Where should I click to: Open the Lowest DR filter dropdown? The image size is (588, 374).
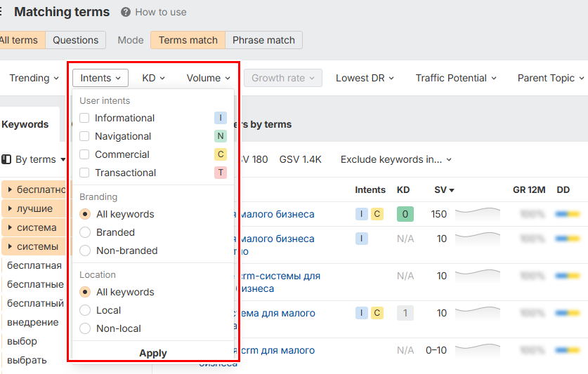pos(365,78)
